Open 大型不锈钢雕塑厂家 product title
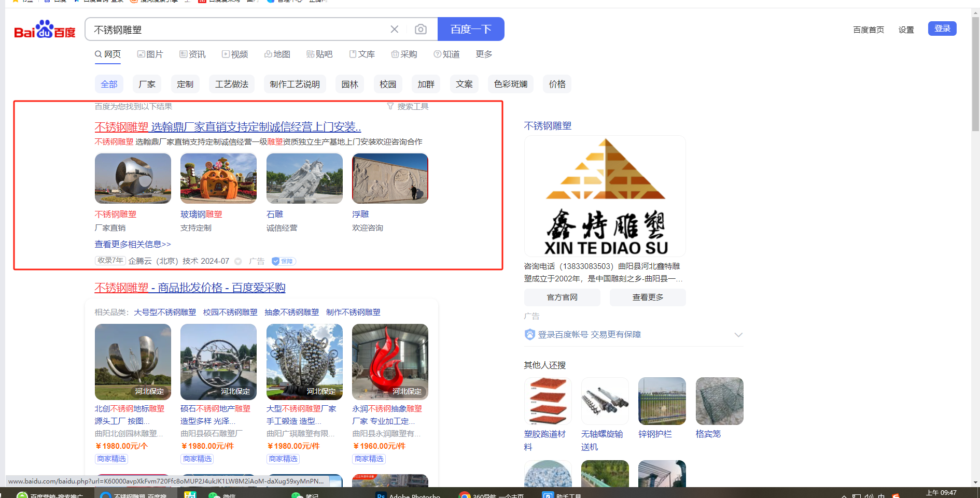The image size is (980, 498). pyautogui.click(x=301, y=415)
